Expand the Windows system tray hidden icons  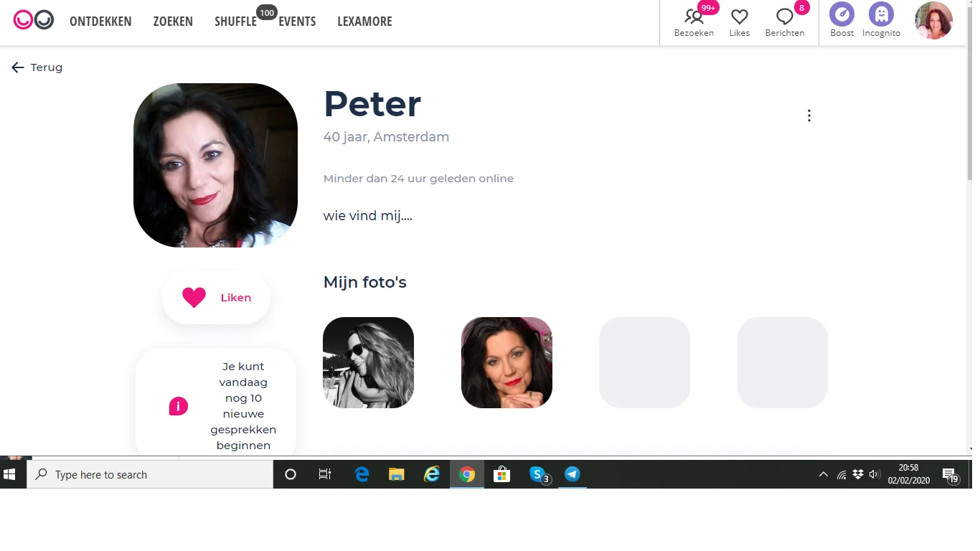(823, 474)
